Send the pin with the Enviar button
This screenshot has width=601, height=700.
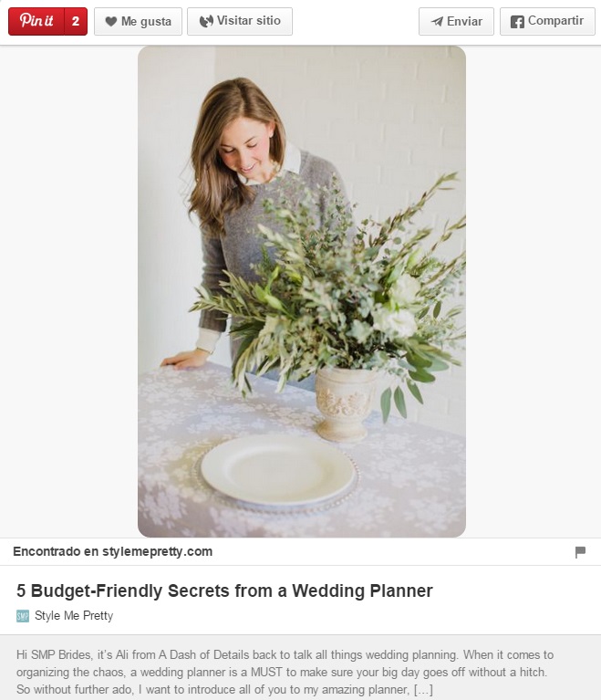click(x=456, y=21)
